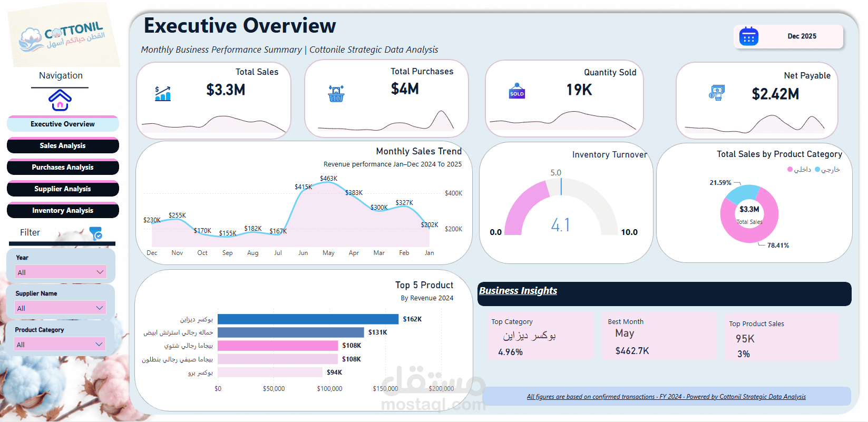This screenshot has width=868, height=422.
Task: Click the Total Sales by Product Category title
Action: [x=779, y=154]
